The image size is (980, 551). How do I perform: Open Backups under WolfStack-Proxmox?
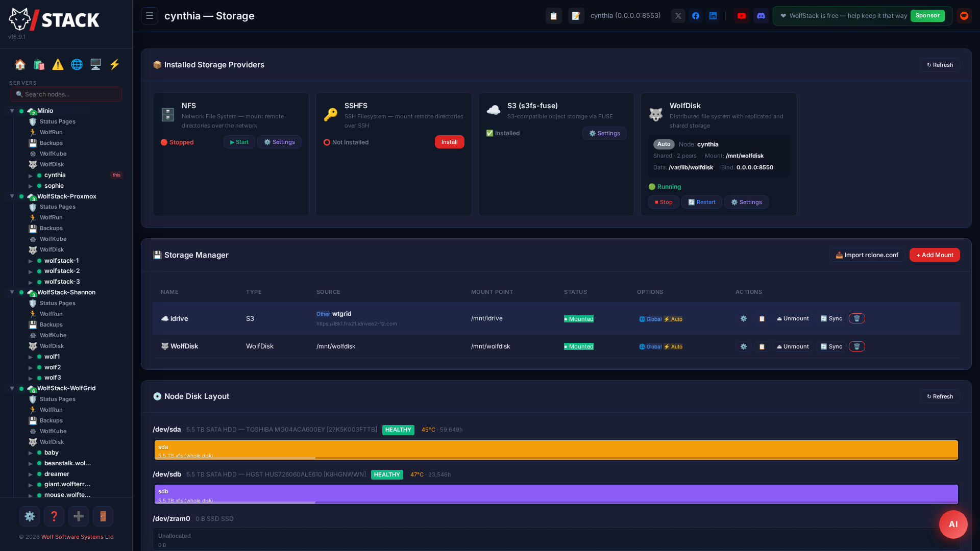tap(51, 228)
